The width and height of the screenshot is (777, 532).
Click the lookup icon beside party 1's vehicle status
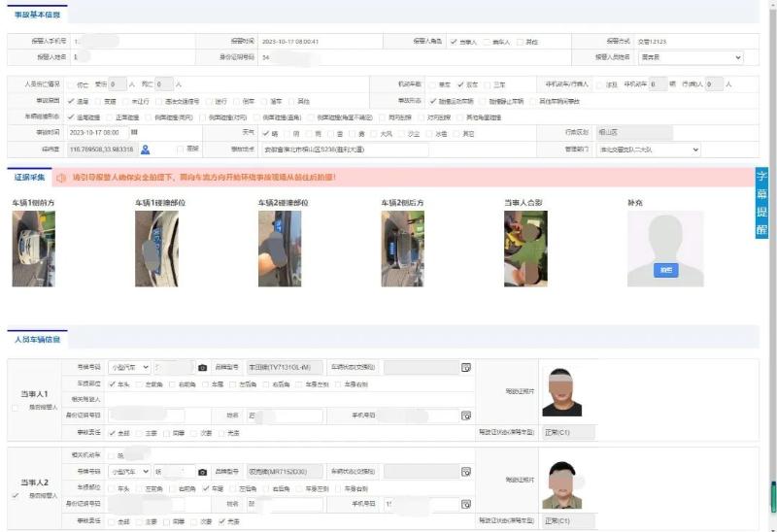pyautogui.click(x=465, y=368)
